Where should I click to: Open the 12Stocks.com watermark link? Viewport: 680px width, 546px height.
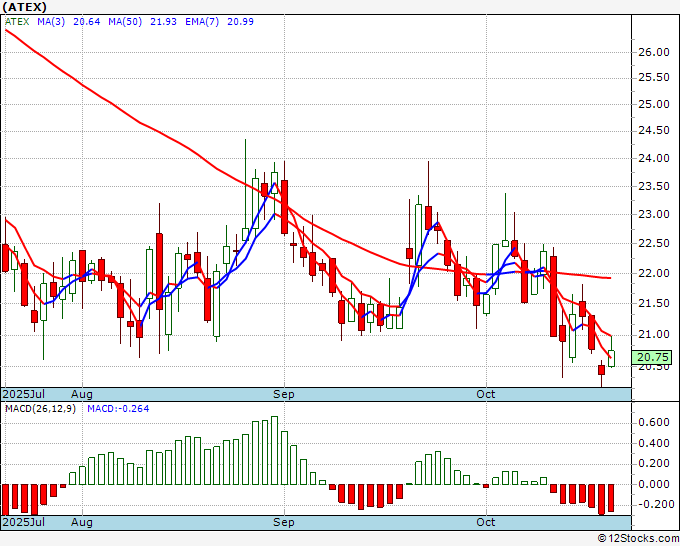638,538
